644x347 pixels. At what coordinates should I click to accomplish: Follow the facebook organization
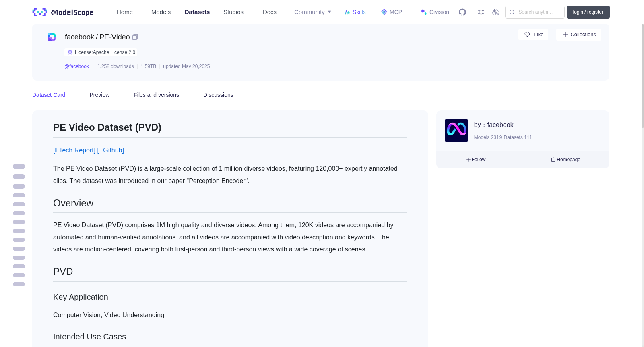pos(476,160)
